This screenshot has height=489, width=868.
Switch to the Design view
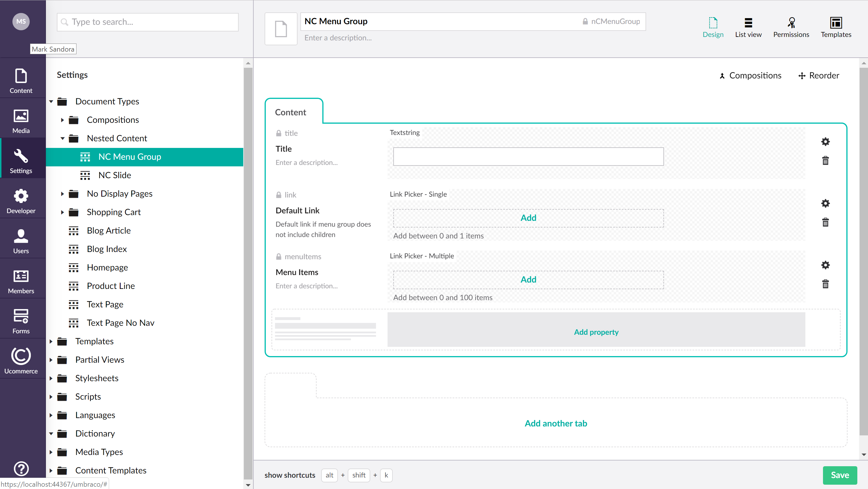[x=713, y=28]
